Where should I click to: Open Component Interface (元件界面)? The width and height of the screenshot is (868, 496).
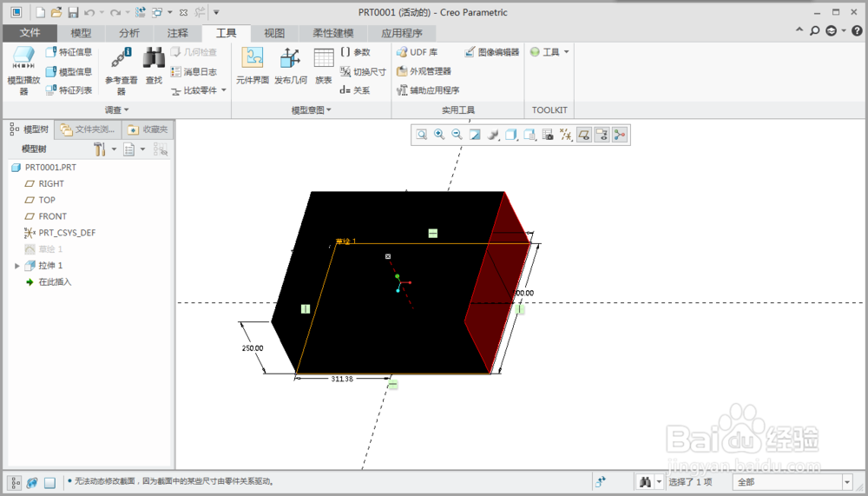tap(253, 65)
